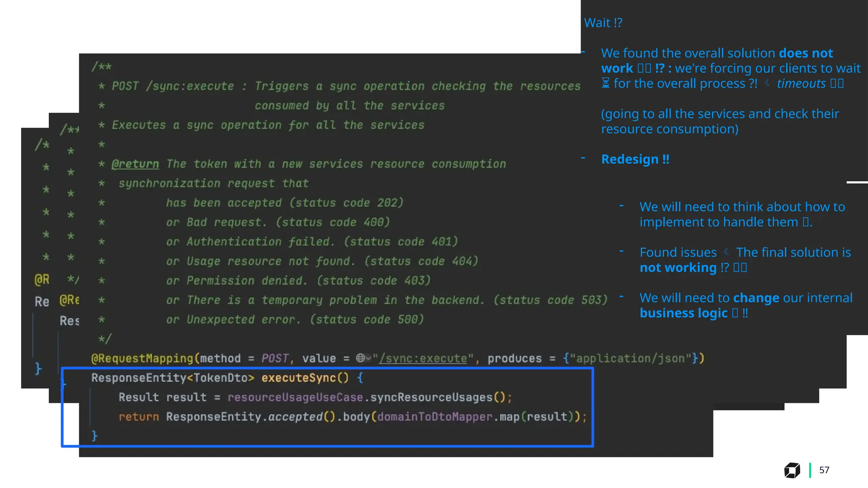Click comment "or Unexpected error. (status code 500)"
Viewport: 868px width, 488px height.
(x=295, y=319)
